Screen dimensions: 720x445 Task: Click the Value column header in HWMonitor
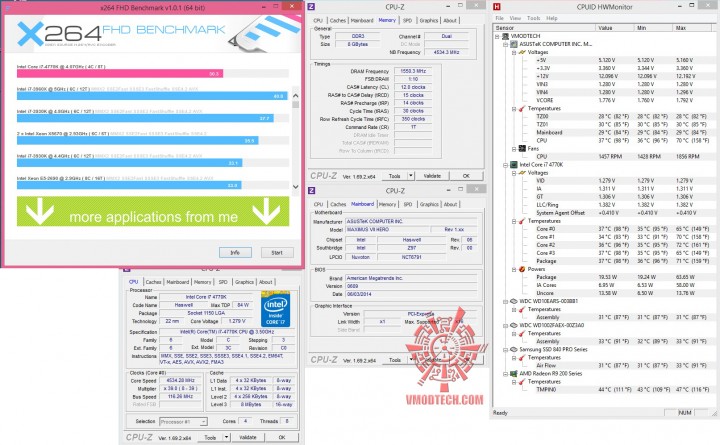point(615,28)
